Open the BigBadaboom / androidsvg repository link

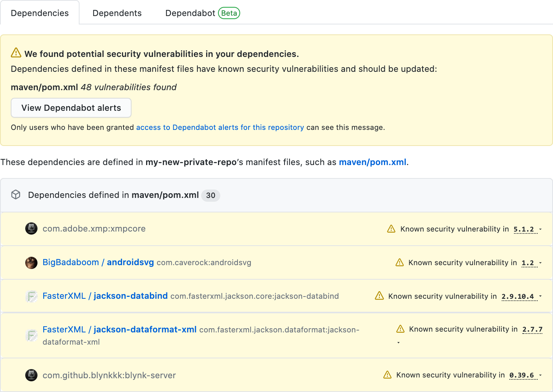coord(98,262)
